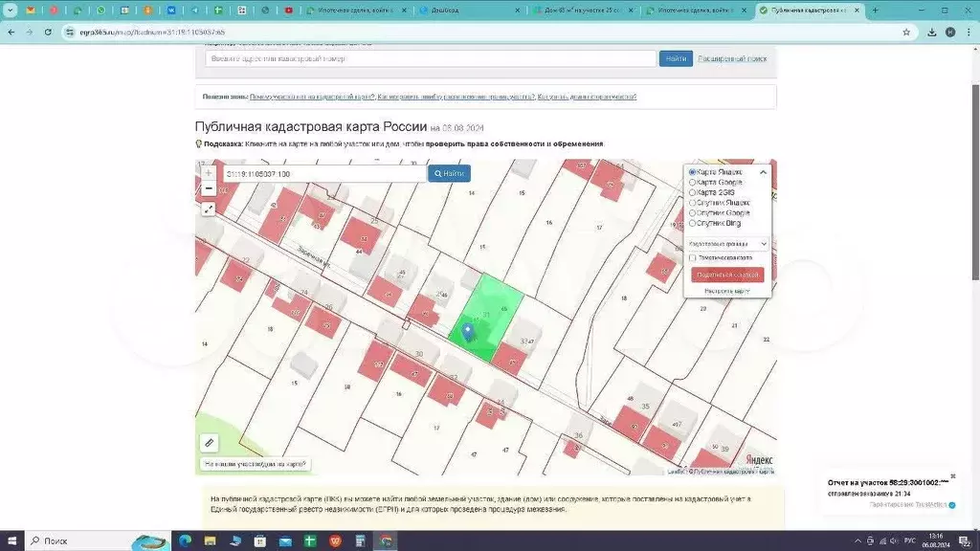Image resolution: width=980 pixels, height=551 pixels.
Task: Select the Спутник Bing radio option
Action: click(693, 223)
